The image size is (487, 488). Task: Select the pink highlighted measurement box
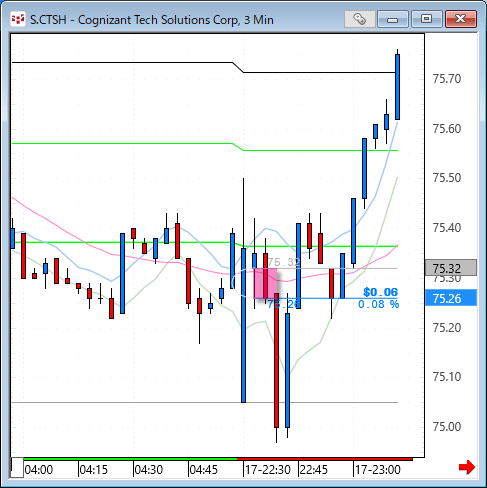tap(266, 283)
